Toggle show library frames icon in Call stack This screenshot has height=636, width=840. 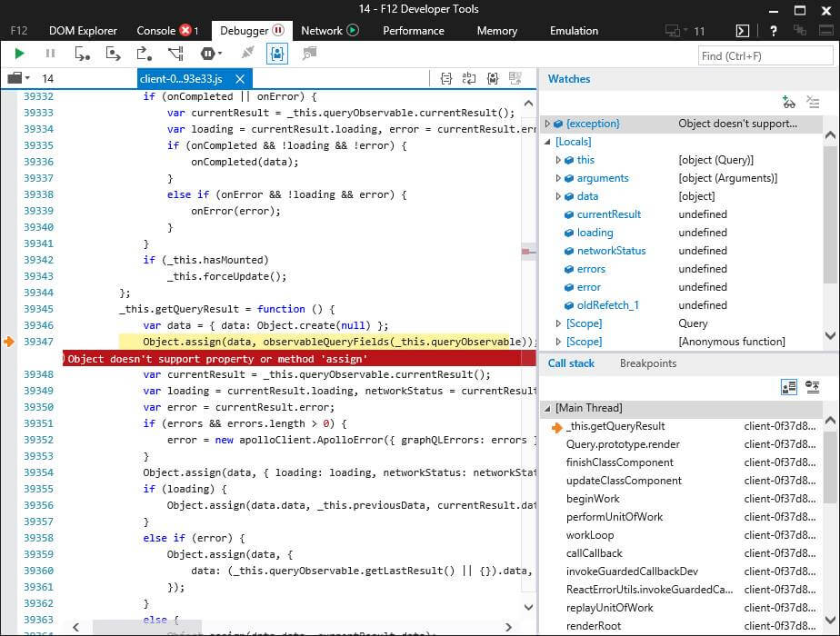pyautogui.click(x=788, y=387)
